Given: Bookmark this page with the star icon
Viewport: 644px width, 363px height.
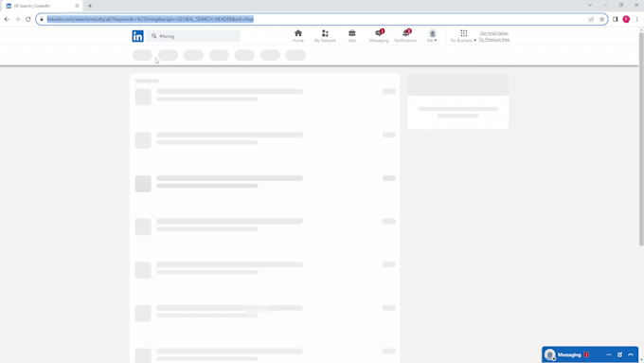Looking at the screenshot, I should pyautogui.click(x=601, y=19).
